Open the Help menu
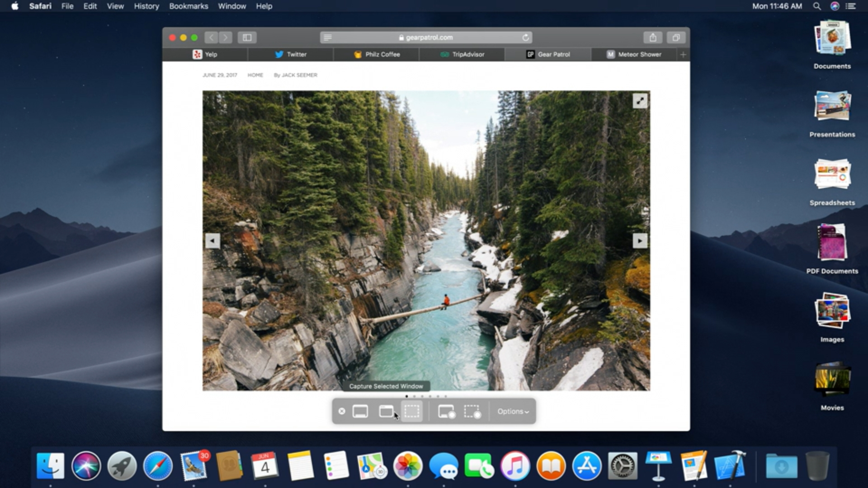The image size is (868, 488). pyautogui.click(x=264, y=6)
